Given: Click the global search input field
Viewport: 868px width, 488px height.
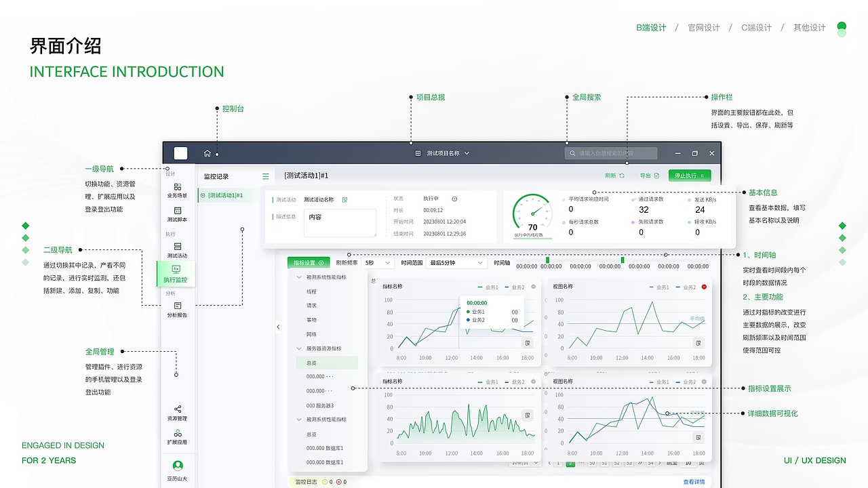Looking at the screenshot, I should pos(611,154).
